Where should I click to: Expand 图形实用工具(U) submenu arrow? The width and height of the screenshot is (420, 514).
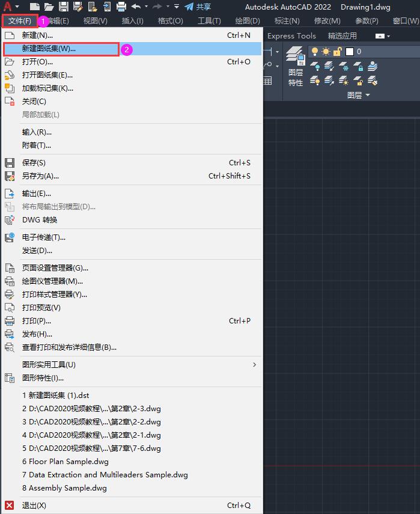coord(254,364)
